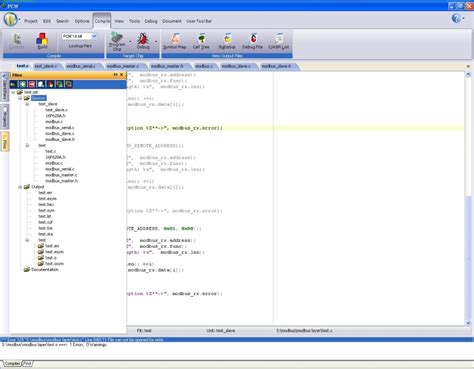Select modbus_master.h in the file tree
The width and height of the screenshot is (474, 369).
pyautogui.click(x=62, y=181)
